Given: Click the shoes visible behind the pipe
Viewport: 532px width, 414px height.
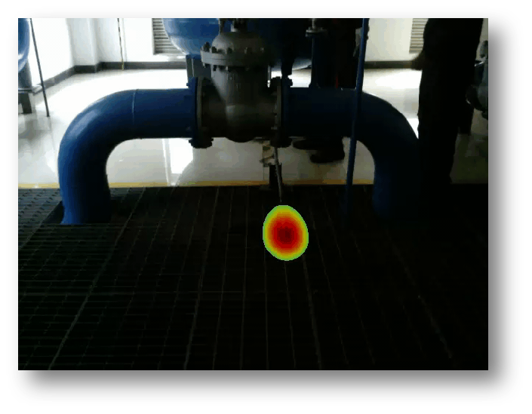Looking at the screenshot, I should tap(326, 155).
